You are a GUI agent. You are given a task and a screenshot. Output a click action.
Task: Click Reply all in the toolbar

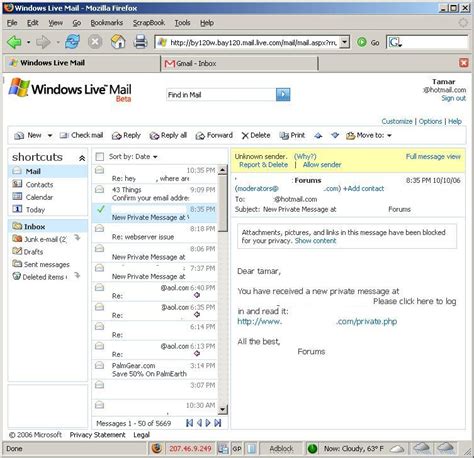click(168, 135)
